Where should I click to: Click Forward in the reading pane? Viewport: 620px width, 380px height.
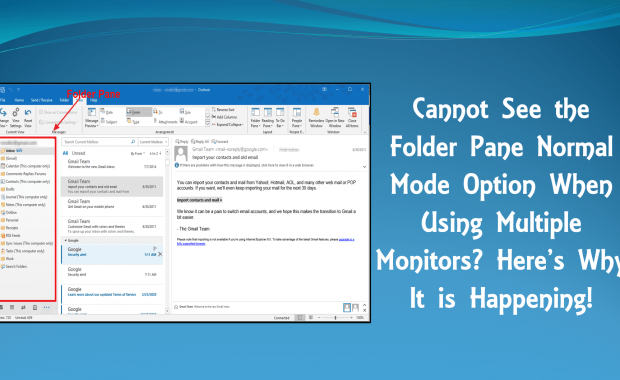click(x=220, y=141)
